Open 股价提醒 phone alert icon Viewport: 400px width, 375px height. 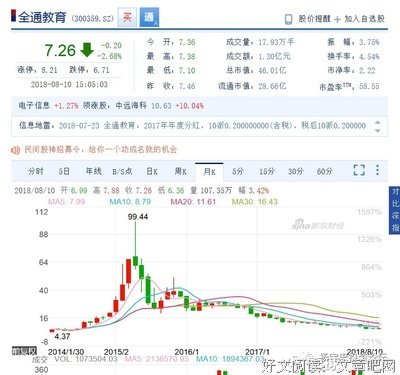[288, 19]
